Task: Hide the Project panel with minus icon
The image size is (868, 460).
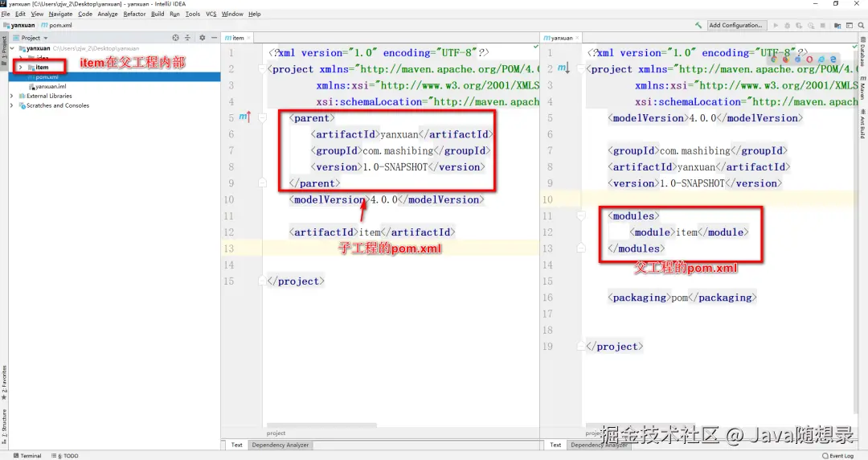Action: coord(214,38)
